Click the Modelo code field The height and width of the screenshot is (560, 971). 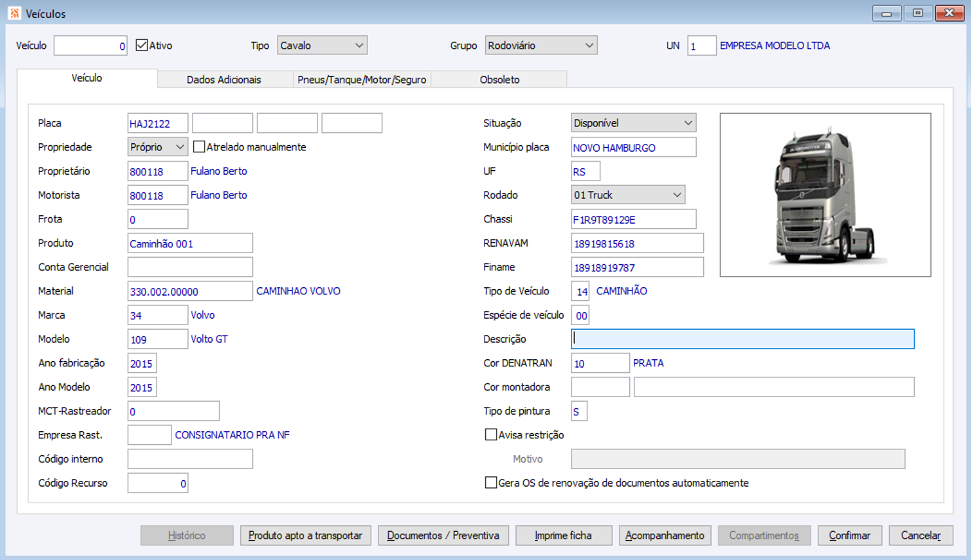click(x=158, y=339)
